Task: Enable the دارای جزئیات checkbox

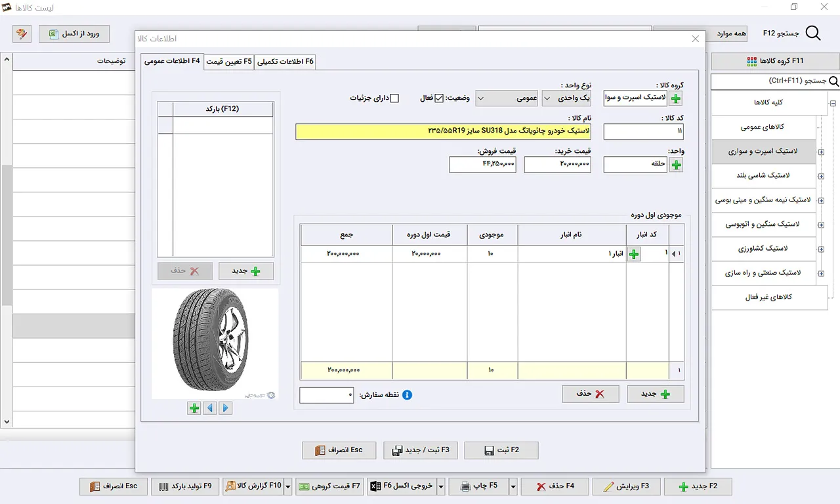Action: click(394, 98)
